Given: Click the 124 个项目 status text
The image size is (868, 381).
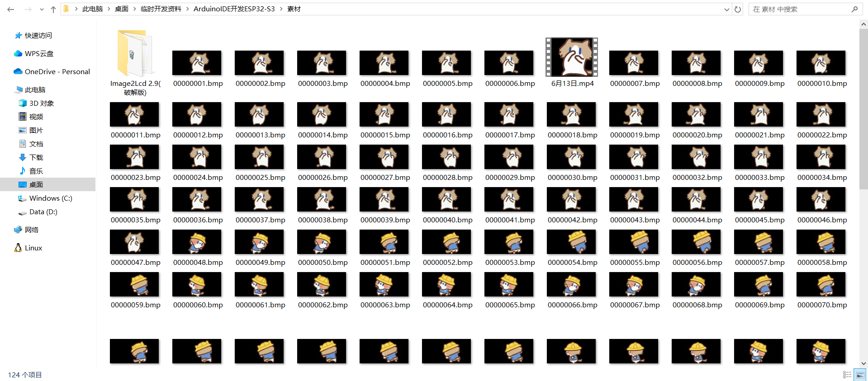Looking at the screenshot, I should (25, 375).
